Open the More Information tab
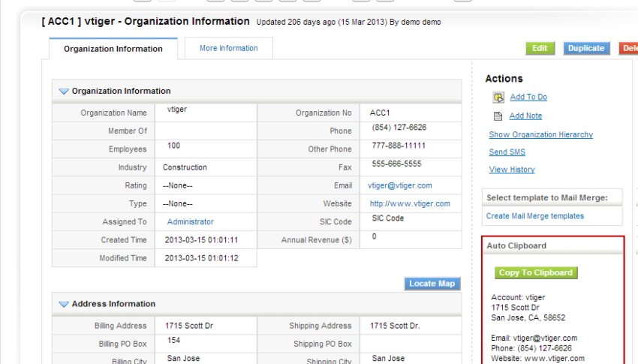The width and height of the screenshot is (638, 364). click(229, 48)
